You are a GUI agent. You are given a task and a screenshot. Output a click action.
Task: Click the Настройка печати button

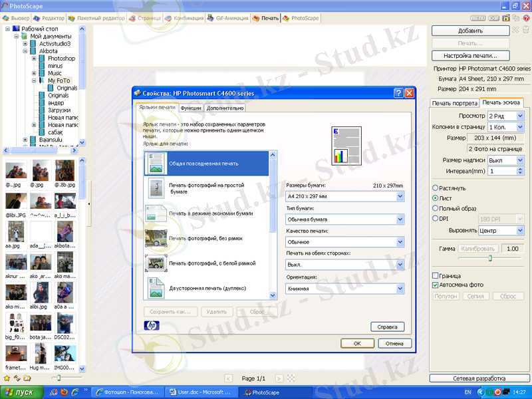470,55
